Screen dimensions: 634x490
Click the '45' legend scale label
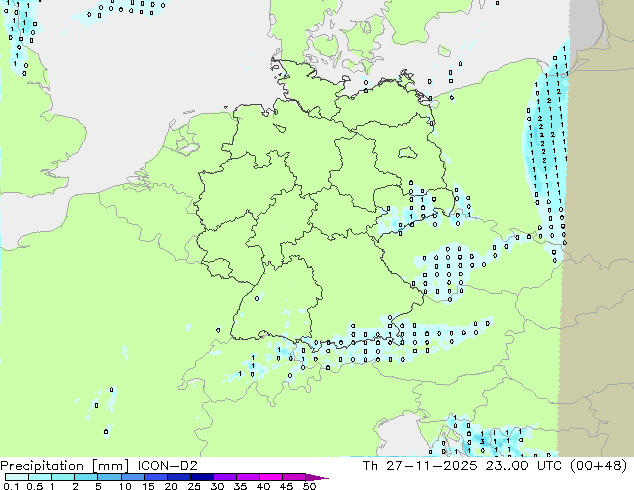coord(286,486)
